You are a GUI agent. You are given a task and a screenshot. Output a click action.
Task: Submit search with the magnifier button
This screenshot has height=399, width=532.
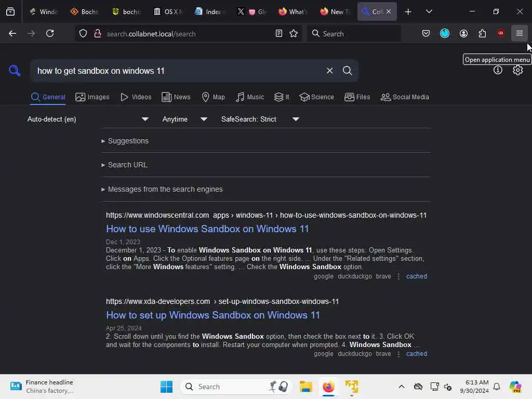pos(347,71)
